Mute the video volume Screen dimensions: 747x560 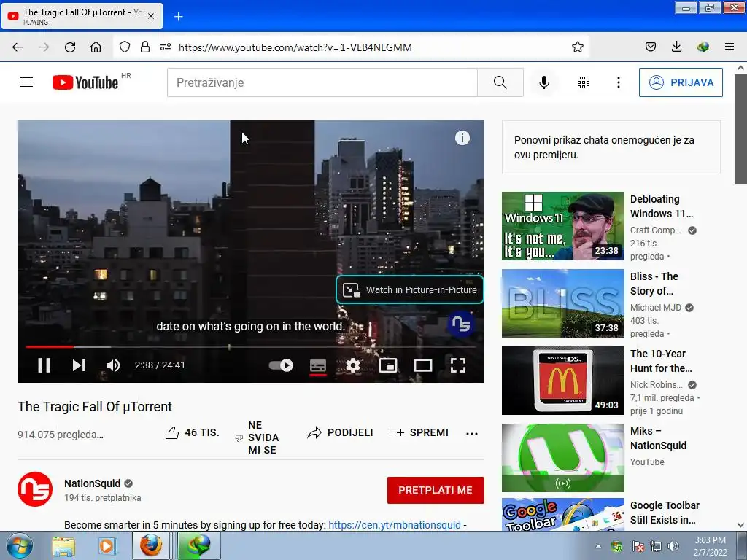coord(113,365)
